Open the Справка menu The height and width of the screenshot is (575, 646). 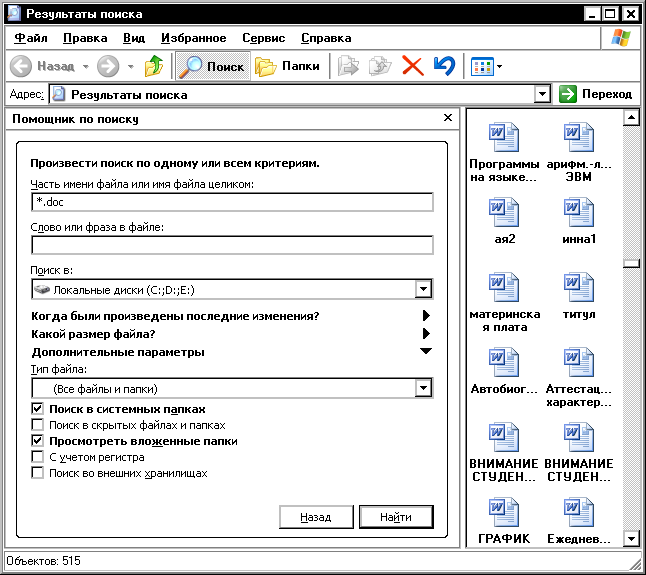click(x=326, y=38)
